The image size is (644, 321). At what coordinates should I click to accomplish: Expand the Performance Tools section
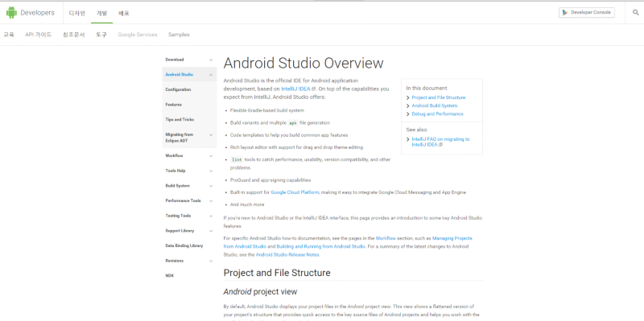click(x=211, y=201)
